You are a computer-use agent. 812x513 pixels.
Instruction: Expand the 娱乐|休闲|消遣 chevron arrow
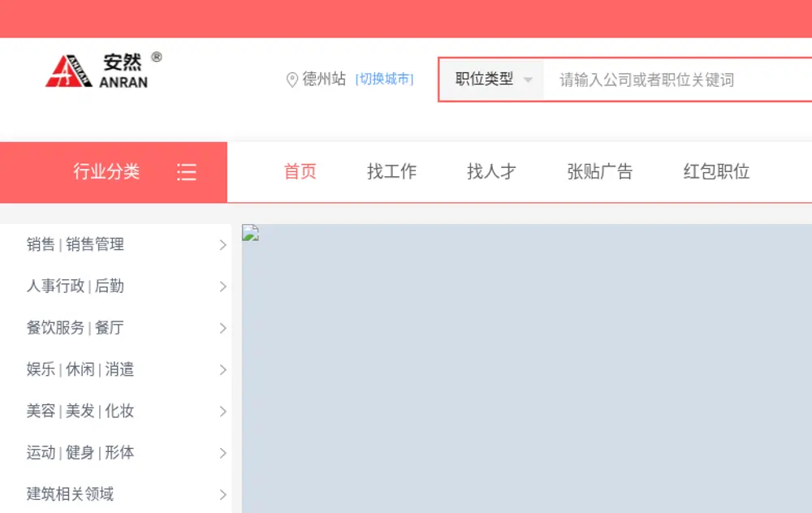coord(222,369)
